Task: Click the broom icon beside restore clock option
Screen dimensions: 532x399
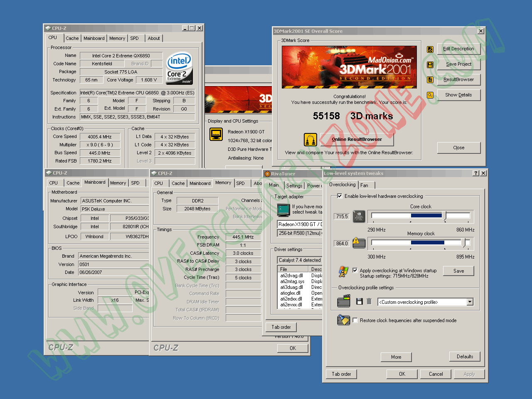Action: click(x=344, y=320)
